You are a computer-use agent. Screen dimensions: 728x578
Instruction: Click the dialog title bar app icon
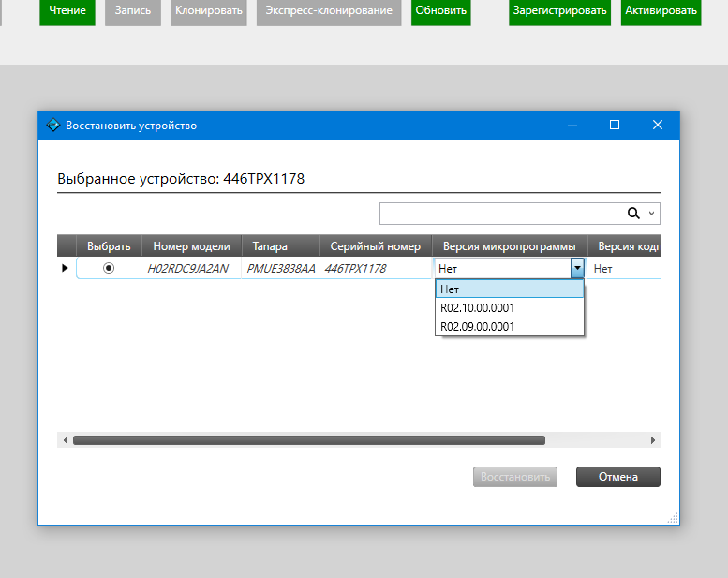click(52, 125)
